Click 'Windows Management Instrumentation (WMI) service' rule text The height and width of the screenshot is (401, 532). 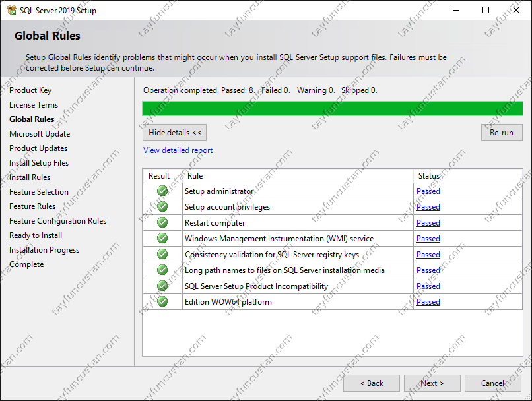279,239
